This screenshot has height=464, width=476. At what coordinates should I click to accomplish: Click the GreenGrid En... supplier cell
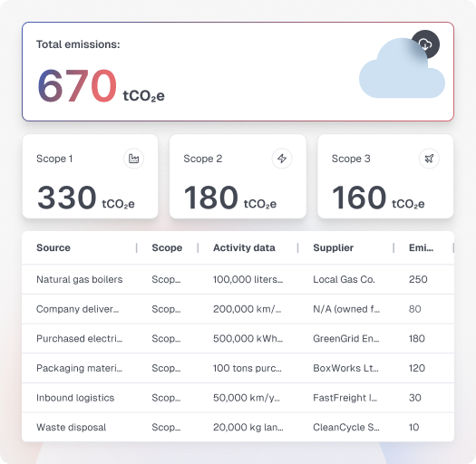coord(346,338)
